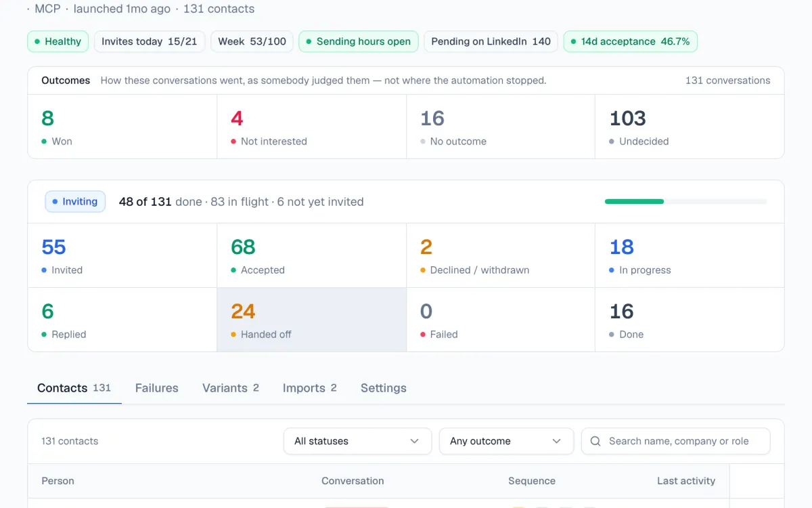Click the '48 of 131 done' summary text
Viewport: 812px width, 508px height.
click(160, 202)
